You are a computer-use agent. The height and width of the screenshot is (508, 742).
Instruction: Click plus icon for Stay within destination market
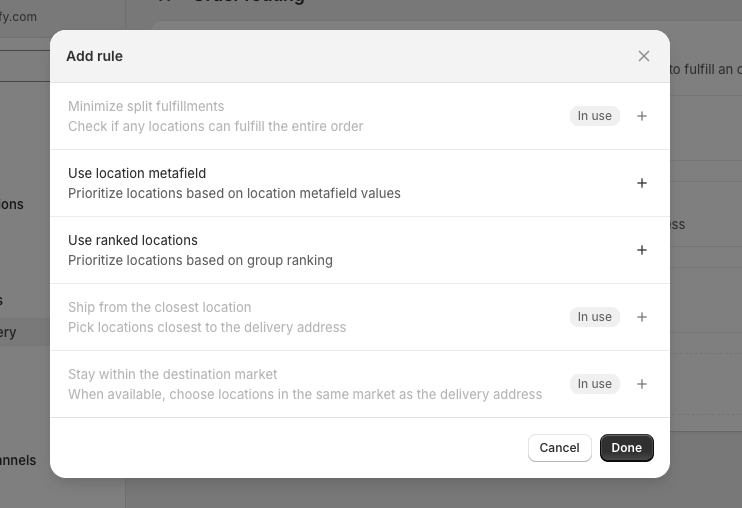point(642,384)
